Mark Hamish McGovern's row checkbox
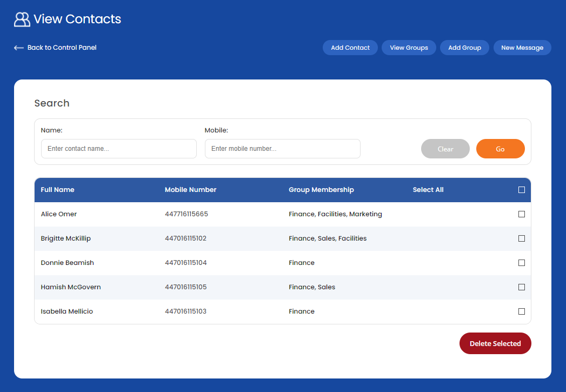Viewport: 566px width, 392px height. (x=521, y=287)
